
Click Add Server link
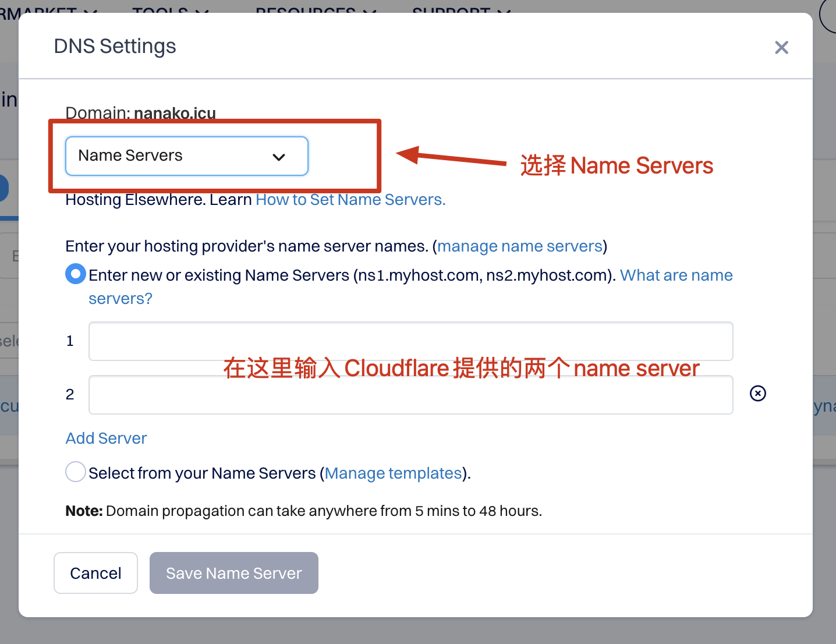(106, 438)
